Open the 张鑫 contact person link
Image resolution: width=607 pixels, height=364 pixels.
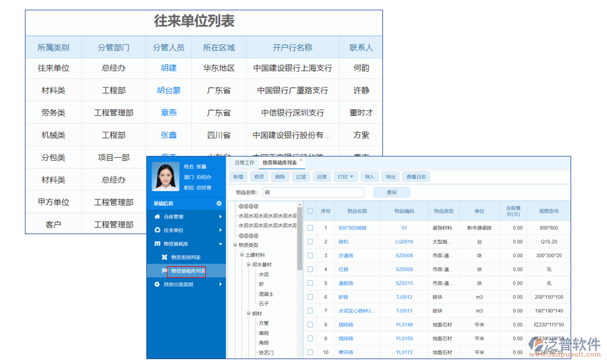pyautogui.click(x=168, y=135)
